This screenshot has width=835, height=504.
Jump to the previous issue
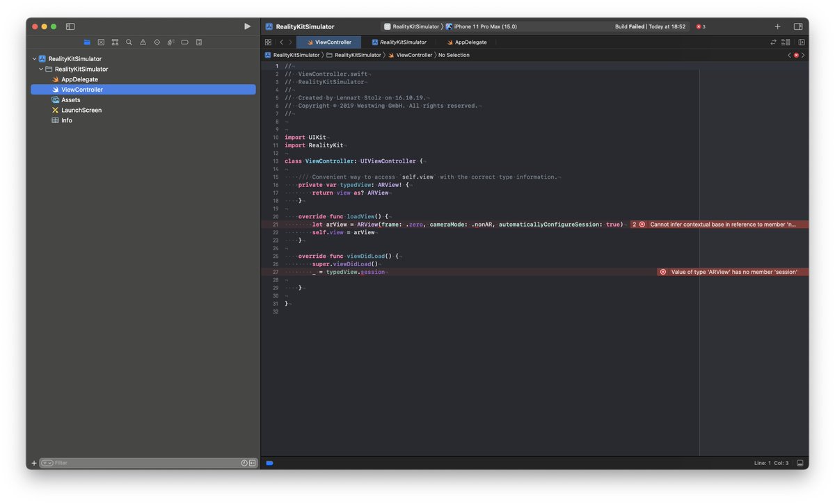[x=789, y=55]
